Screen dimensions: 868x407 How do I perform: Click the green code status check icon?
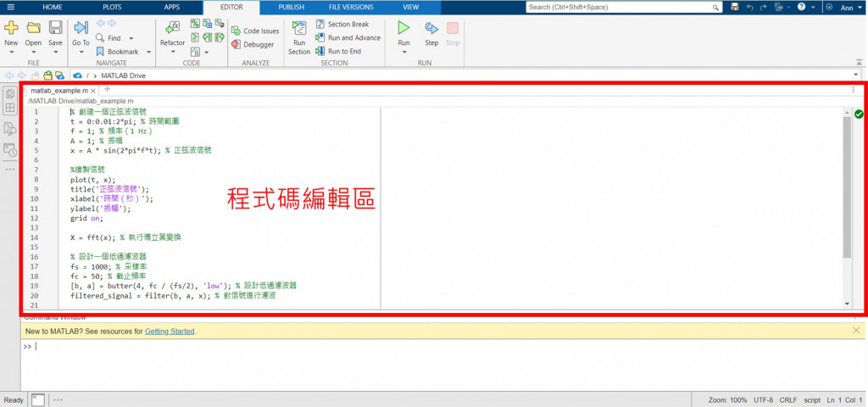pyautogui.click(x=859, y=114)
